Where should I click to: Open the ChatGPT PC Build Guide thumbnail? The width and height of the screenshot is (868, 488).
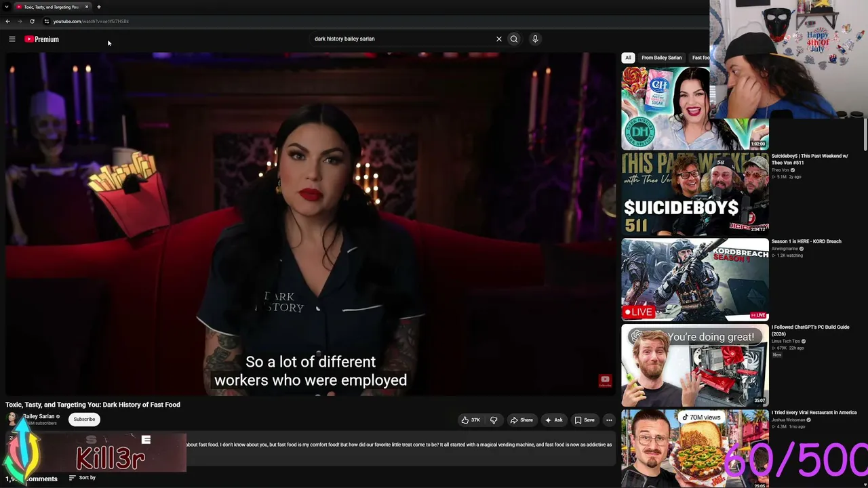695,365
